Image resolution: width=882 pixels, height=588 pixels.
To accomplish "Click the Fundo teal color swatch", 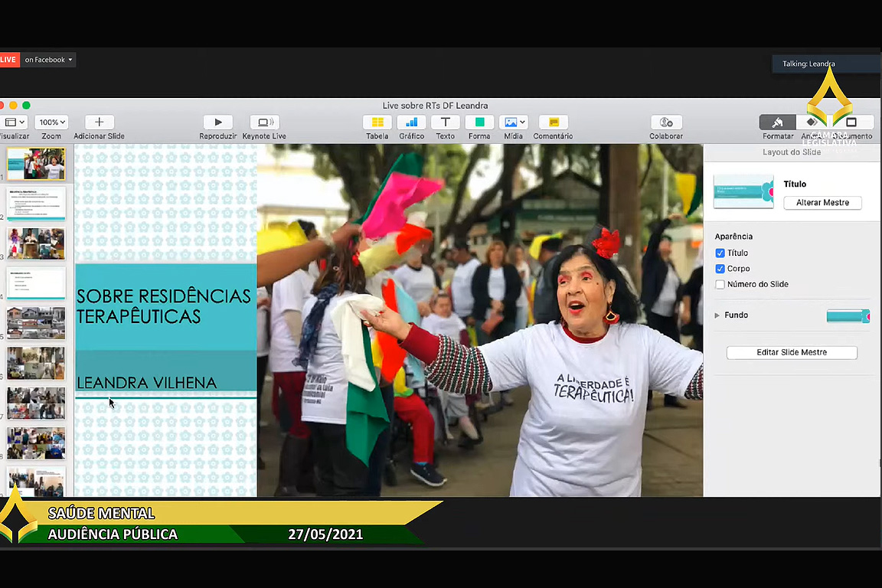I will pyautogui.click(x=848, y=315).
